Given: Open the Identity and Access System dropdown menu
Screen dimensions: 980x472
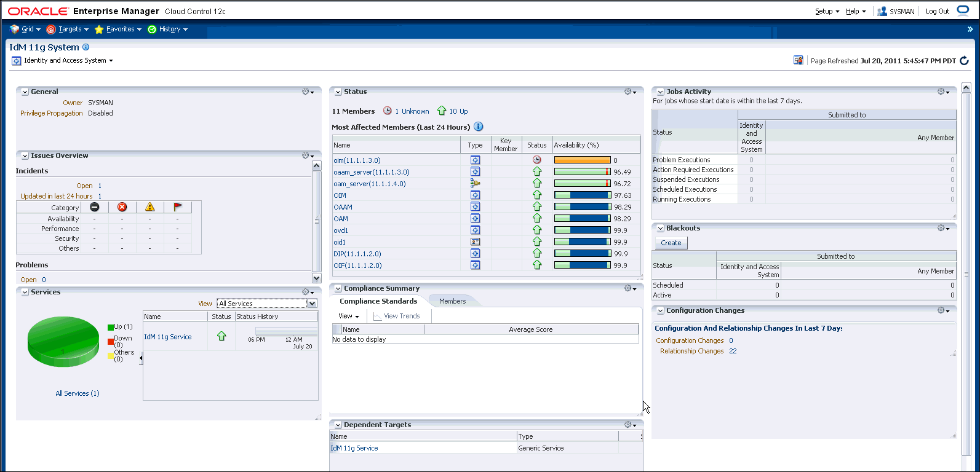Looking at the screenshot, I should pos(68,60).
